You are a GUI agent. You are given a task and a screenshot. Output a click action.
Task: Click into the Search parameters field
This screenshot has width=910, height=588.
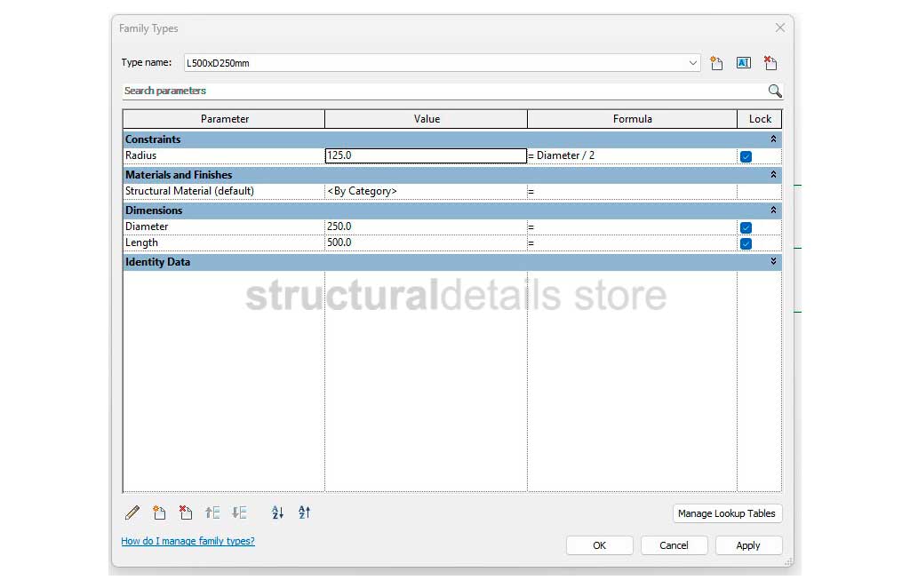tap(444, 91)
